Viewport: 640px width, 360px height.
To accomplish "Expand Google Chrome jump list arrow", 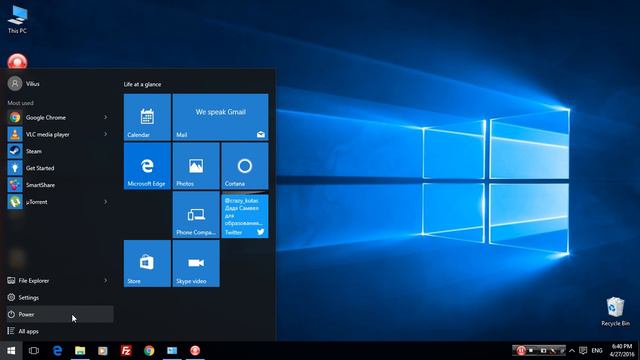I will point(106,118).
